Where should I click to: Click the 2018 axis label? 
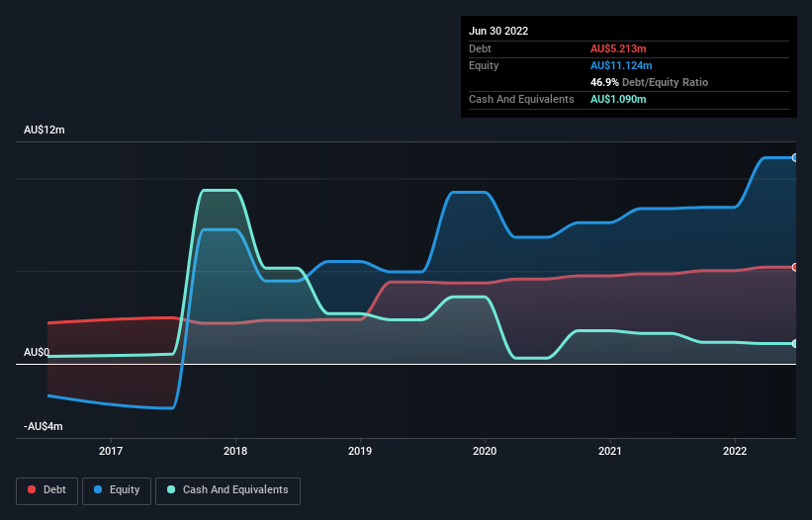tap(235, 451)
